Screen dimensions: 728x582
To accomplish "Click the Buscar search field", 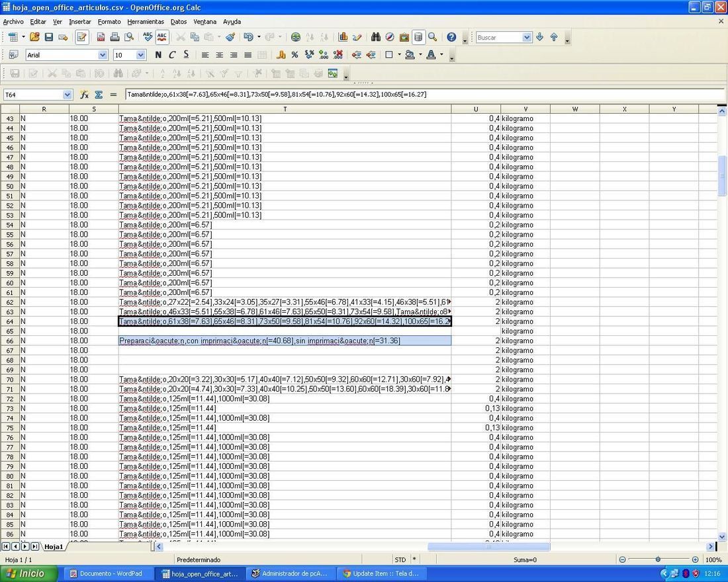I will point(500,38).
